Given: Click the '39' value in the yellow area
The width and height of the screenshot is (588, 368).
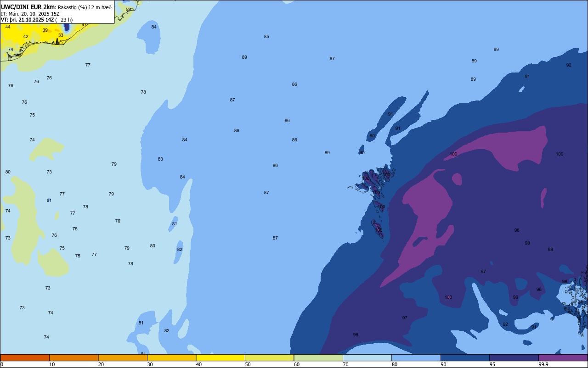Looking at the screenshot, I should 45,30.
